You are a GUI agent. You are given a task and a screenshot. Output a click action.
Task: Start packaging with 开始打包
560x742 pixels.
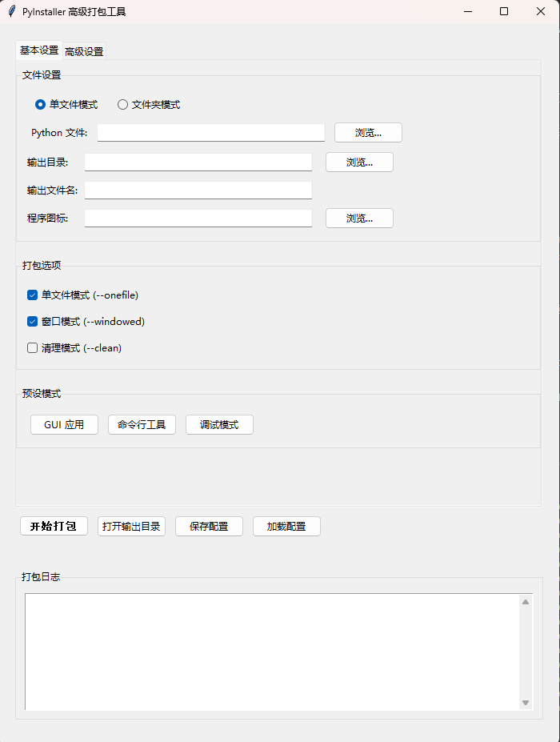[x=54, y=526]
